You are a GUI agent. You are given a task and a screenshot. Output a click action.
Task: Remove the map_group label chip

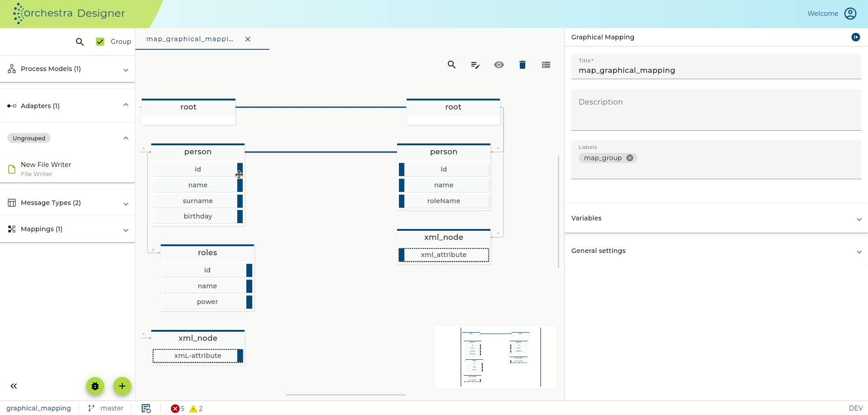(x=629, y=158)
